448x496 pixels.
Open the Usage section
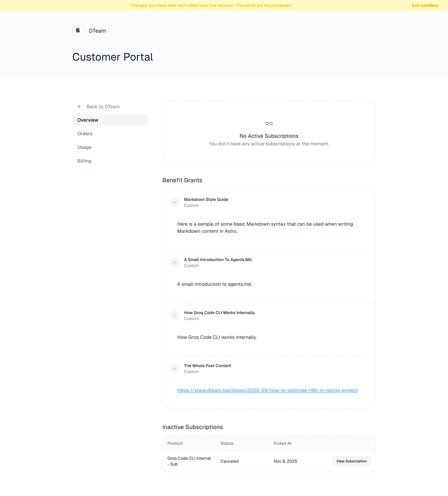(84, 147)
